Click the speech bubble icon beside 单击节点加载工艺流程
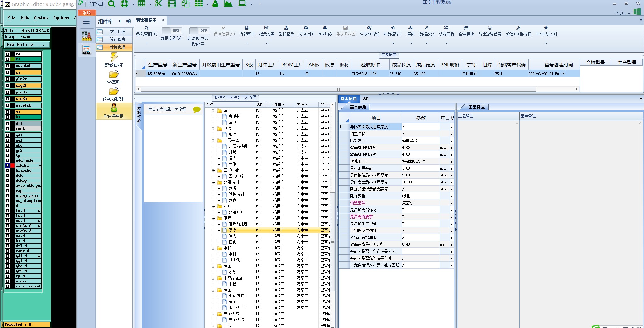The height and width of the screenshot is (328, 644). click(197, 109)
